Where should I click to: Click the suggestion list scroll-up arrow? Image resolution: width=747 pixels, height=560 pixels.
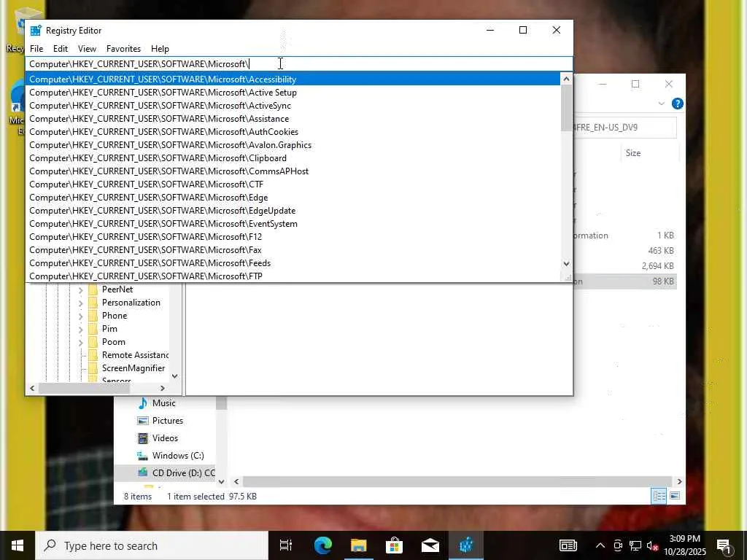566,79
